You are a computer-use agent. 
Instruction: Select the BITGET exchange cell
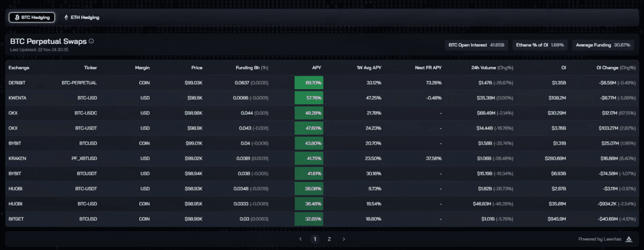pos(17,219)
